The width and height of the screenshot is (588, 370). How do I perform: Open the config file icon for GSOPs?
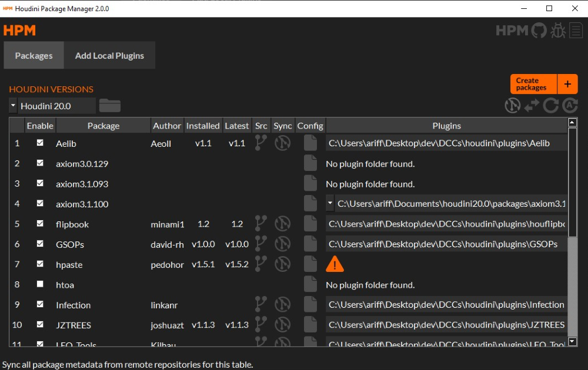coord(310,243)
